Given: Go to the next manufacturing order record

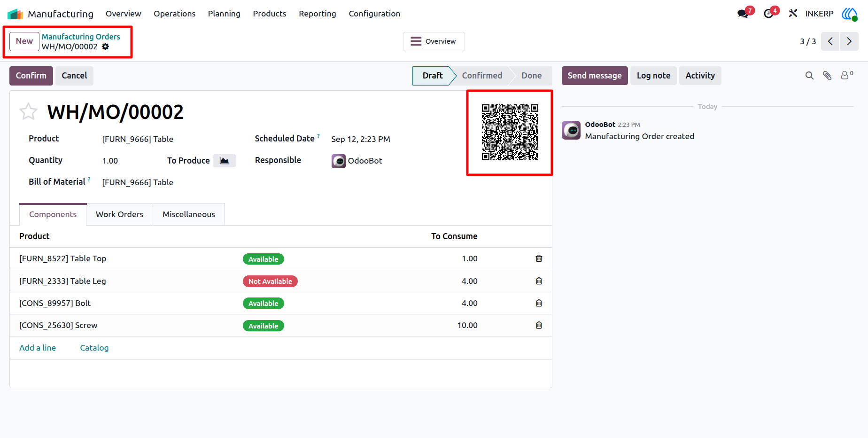Looking at the screenshot, I should pyautogui.click(x=849, y=41).
